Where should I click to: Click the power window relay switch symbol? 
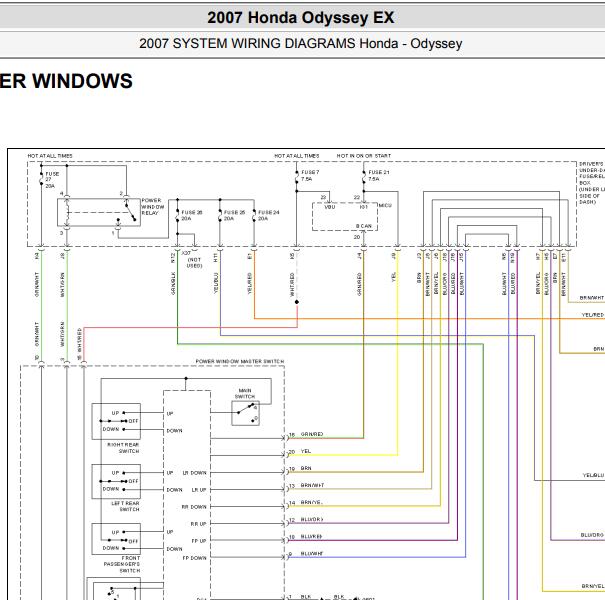tap(99, 212)
